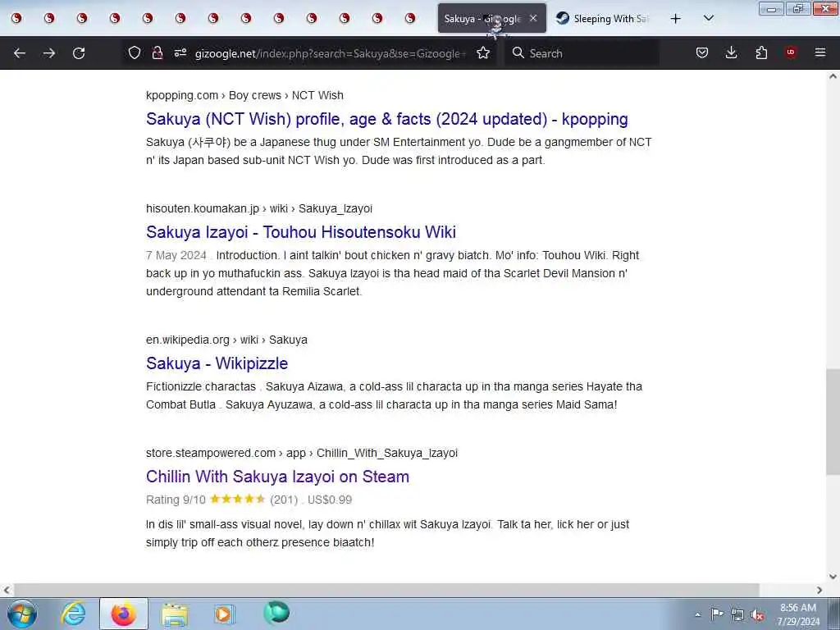Open the Save to Pocket icon
Screen dimensions: 840x630
(702, 52)
